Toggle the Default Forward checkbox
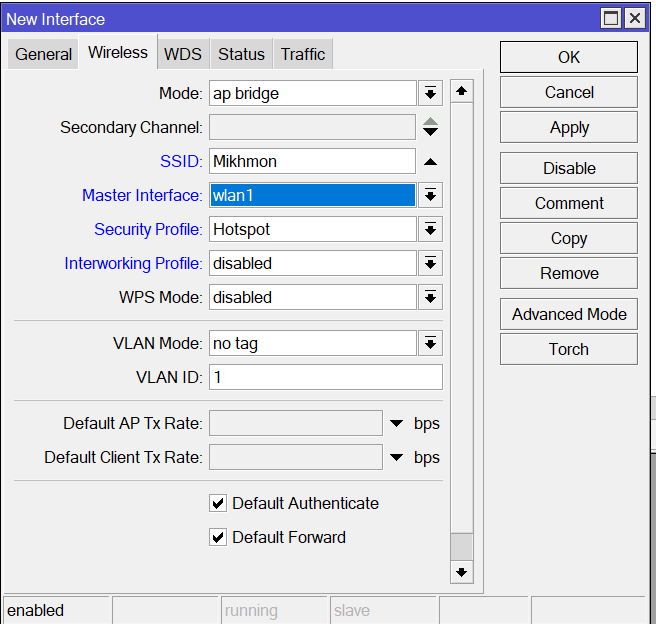 (x=218, y=537)
